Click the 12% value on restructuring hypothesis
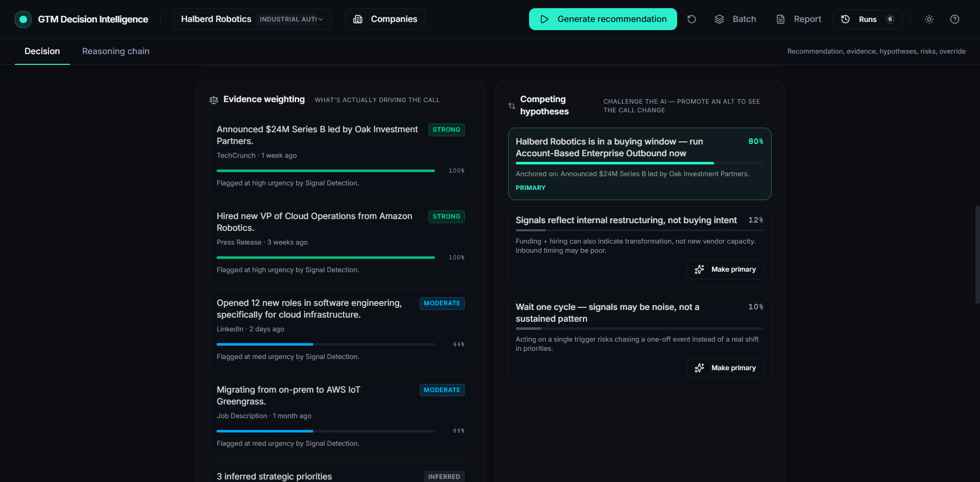 [x=756, y=220]
